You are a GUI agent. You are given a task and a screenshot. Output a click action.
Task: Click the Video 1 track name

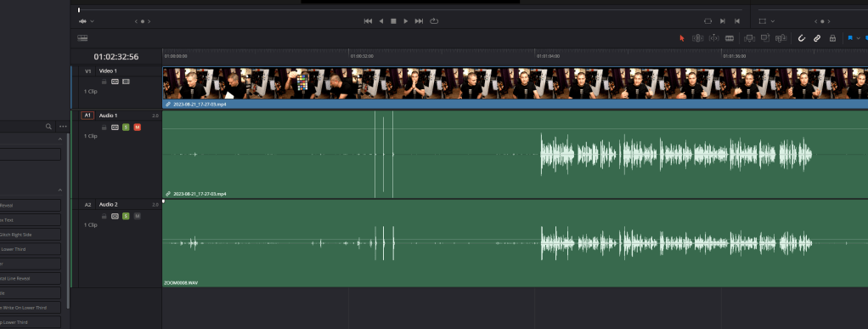tap(108, 71)
